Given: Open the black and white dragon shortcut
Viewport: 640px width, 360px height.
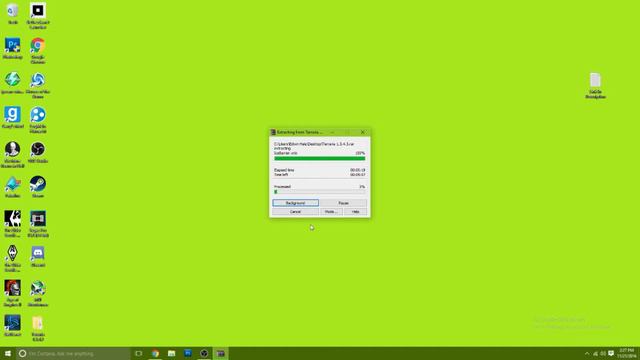Looking at the screenshot, I should pyautogui.click(x=13, y=224).
